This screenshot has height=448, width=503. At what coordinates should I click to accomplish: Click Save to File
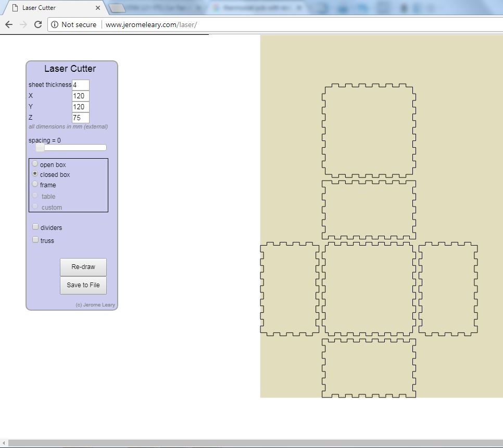(x=83, y=285)
